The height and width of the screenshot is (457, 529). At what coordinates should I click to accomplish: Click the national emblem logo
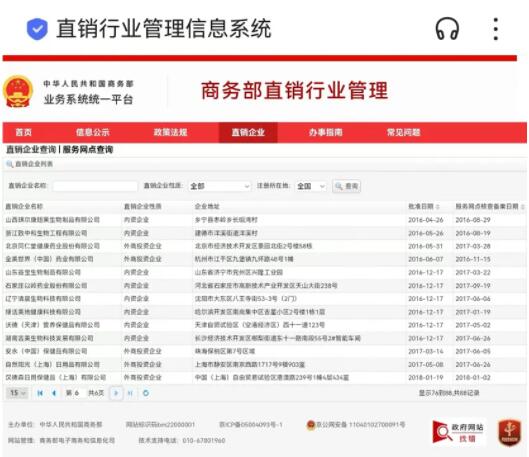point(18,91)
